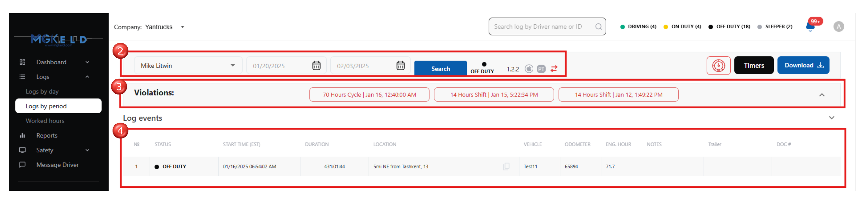Open the Company Yantrucks dropdown

tap(182, 27)
